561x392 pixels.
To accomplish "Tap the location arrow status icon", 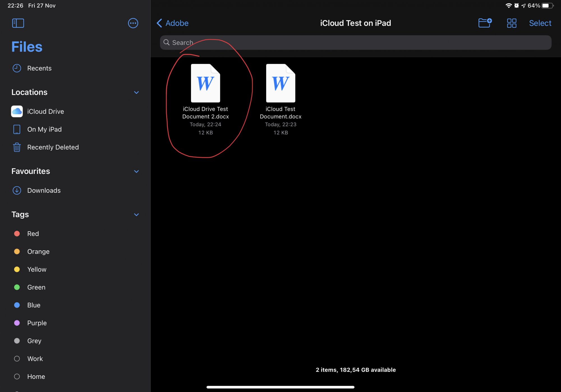I will coord(523,6).
